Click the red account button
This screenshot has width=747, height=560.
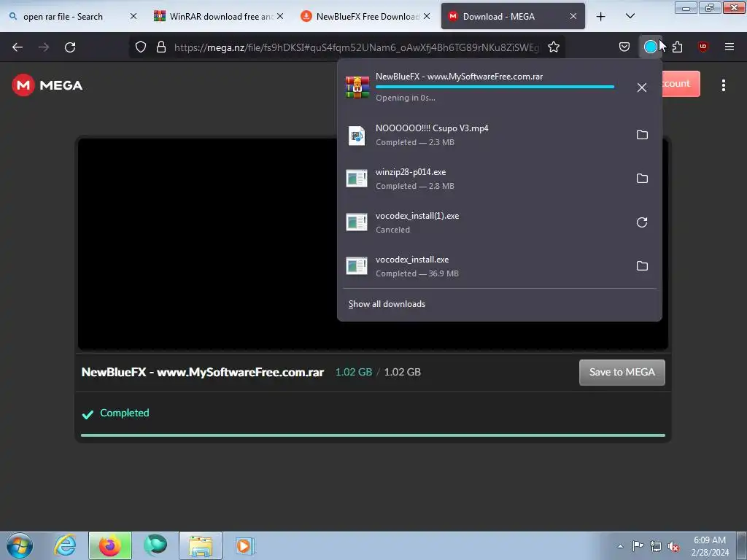681,84
